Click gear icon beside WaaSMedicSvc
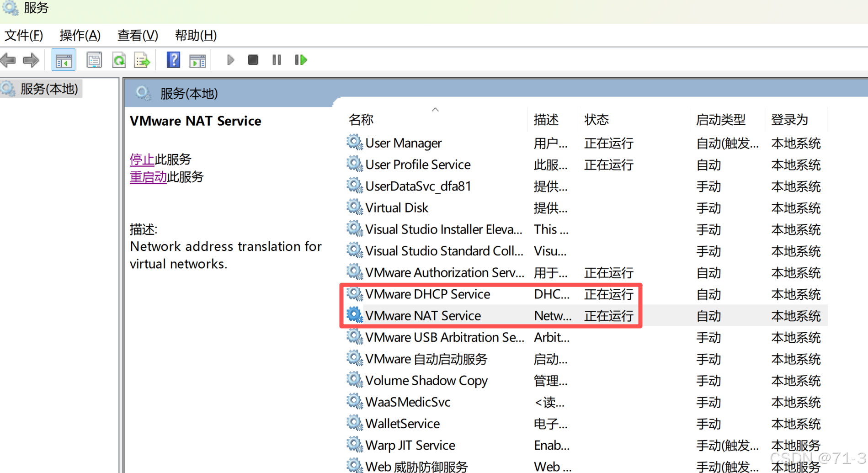Image resolution: width=868 pixels, height=473 pixels. click(x=354, y=402)
